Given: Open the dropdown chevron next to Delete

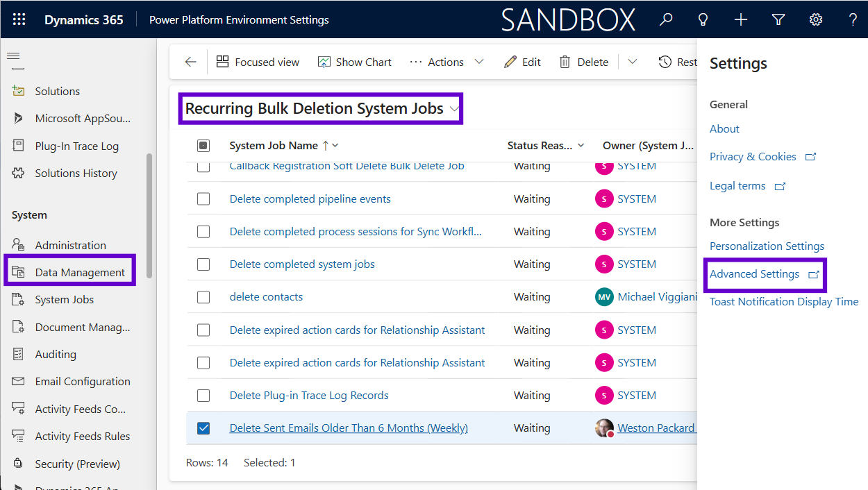Looking at the screenshot, I should pos(632,62).
